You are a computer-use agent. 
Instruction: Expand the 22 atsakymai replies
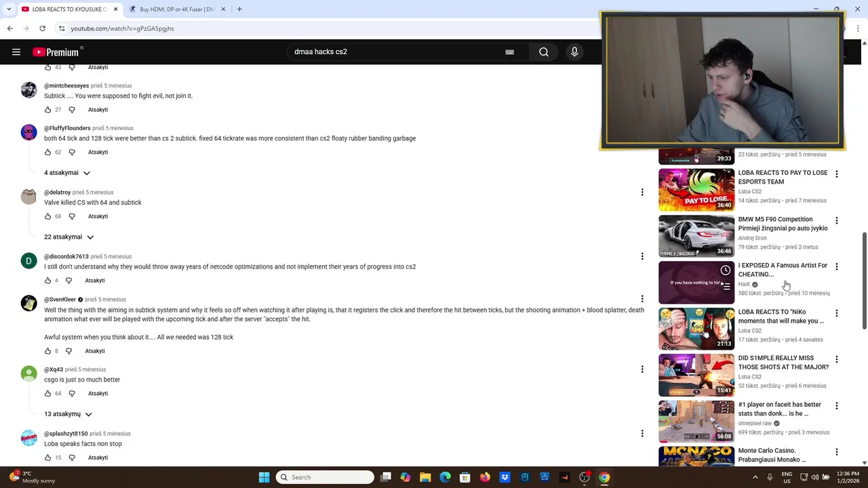pos(68,237)
